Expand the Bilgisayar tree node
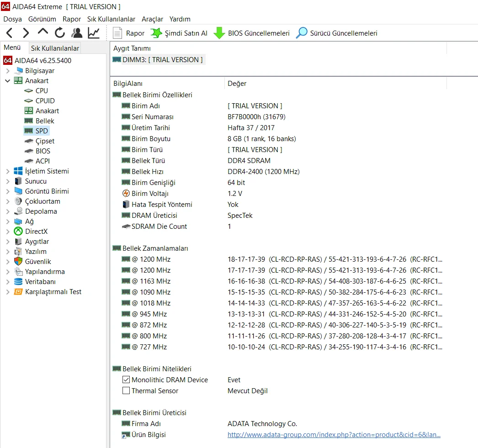The image size is (478, 448). click(8, 71)
